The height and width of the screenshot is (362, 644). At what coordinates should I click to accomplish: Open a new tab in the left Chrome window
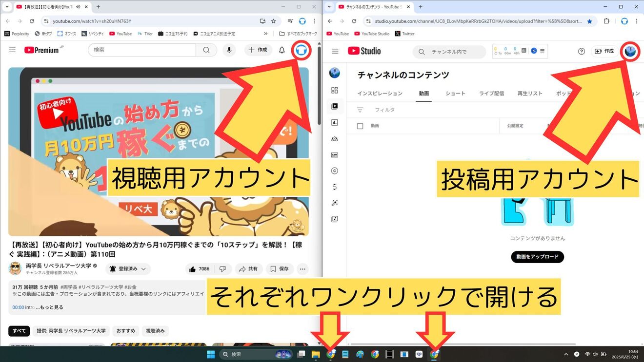(98, 7)
